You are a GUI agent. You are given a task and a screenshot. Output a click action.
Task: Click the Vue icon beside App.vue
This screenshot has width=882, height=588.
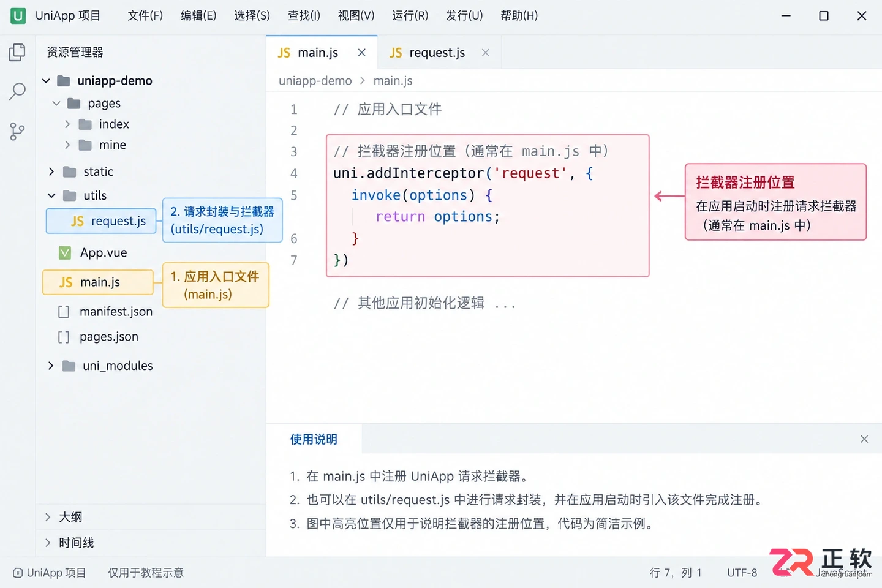64,252
